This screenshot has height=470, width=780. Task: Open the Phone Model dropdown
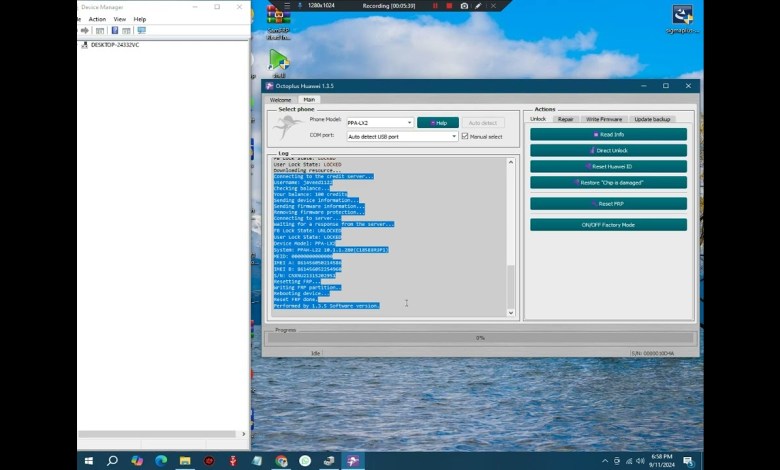pyautogui.click(x=379, y=122)
